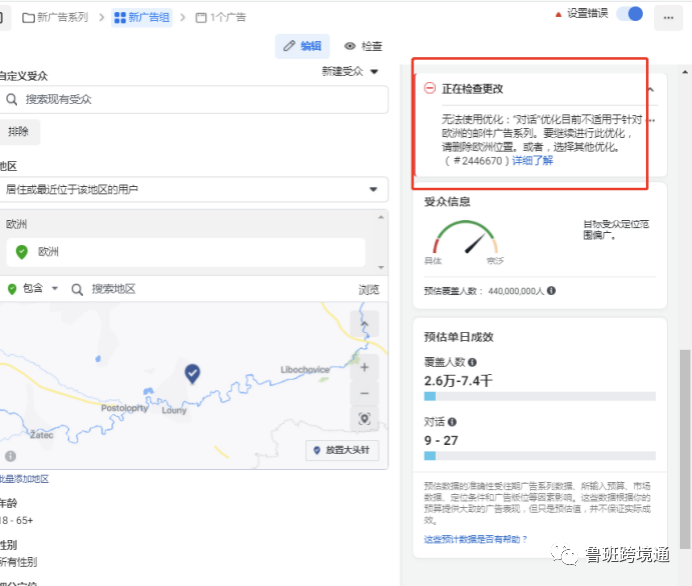Click the 所有性别 gender value
Screen dimensions: 692x586
(19, 562)
